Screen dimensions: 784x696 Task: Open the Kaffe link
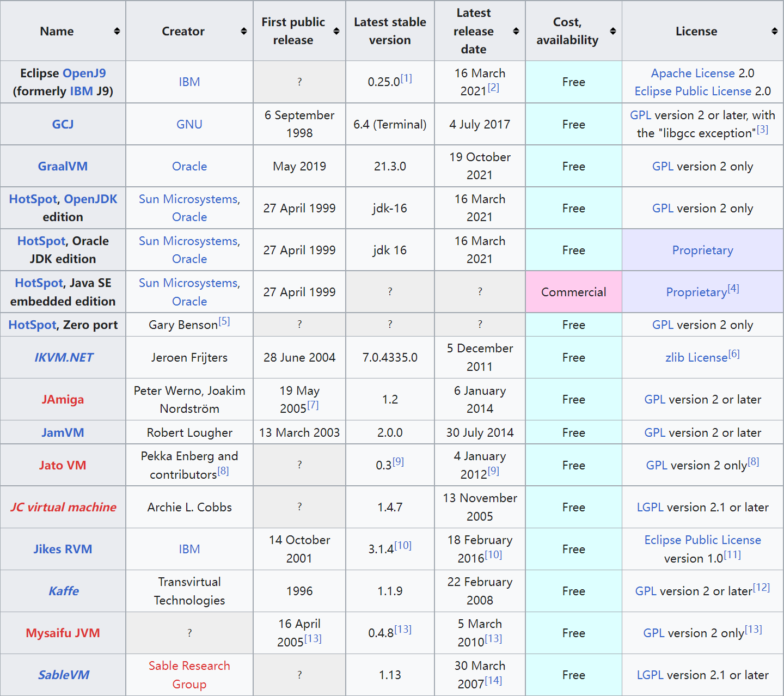tap(64, 591)
